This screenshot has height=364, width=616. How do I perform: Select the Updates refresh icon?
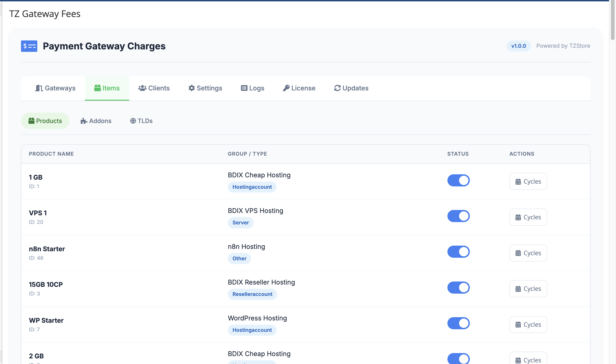click(337, 88)
